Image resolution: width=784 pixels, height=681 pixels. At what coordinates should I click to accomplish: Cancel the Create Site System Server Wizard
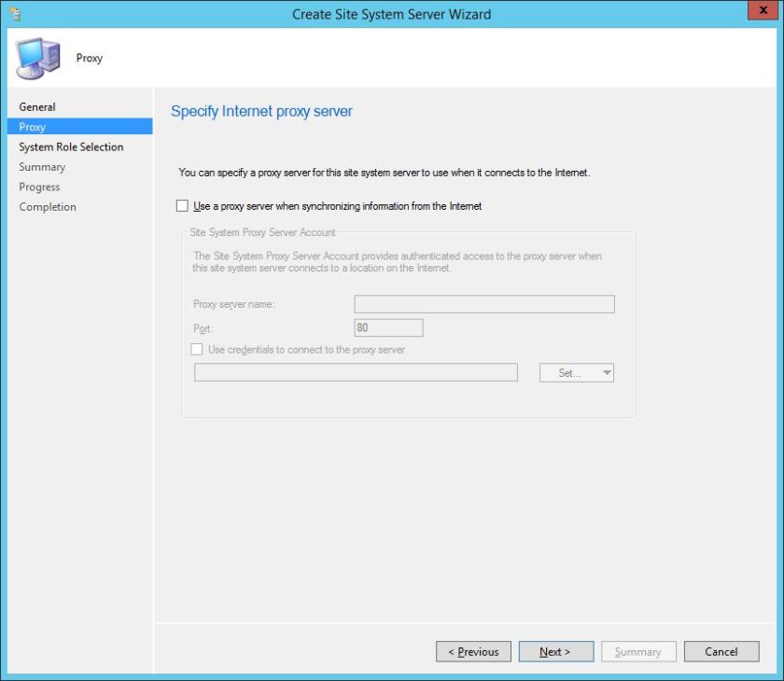tap(721, 651)
